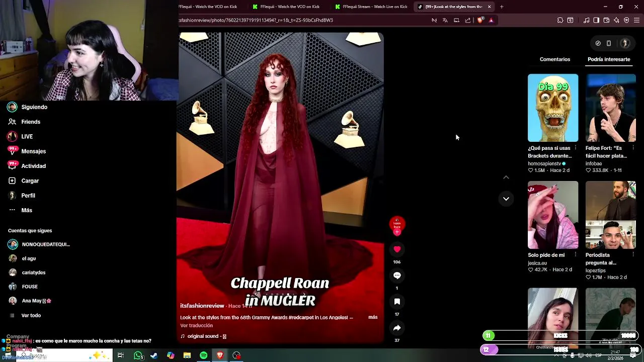
Task: Open the original sound link
Action: point(203,336)
